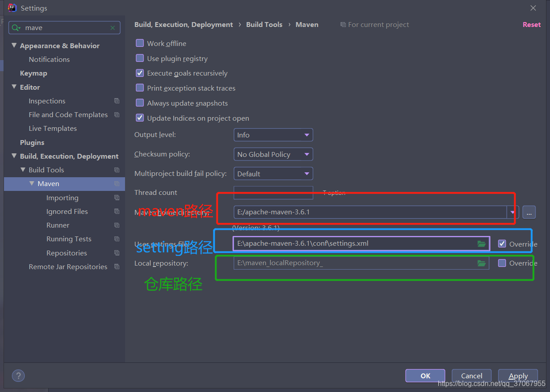
Task: Open Maven home directory dropdown arrow
Action: 512,212
